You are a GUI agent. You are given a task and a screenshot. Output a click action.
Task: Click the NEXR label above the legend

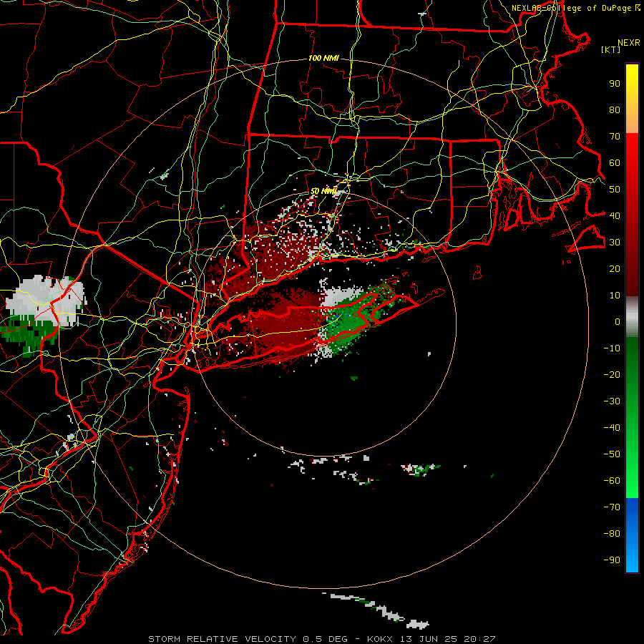[629, 43]
